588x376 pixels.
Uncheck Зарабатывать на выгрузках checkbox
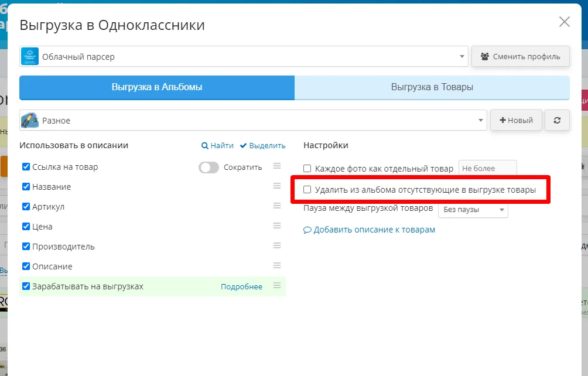26,286
